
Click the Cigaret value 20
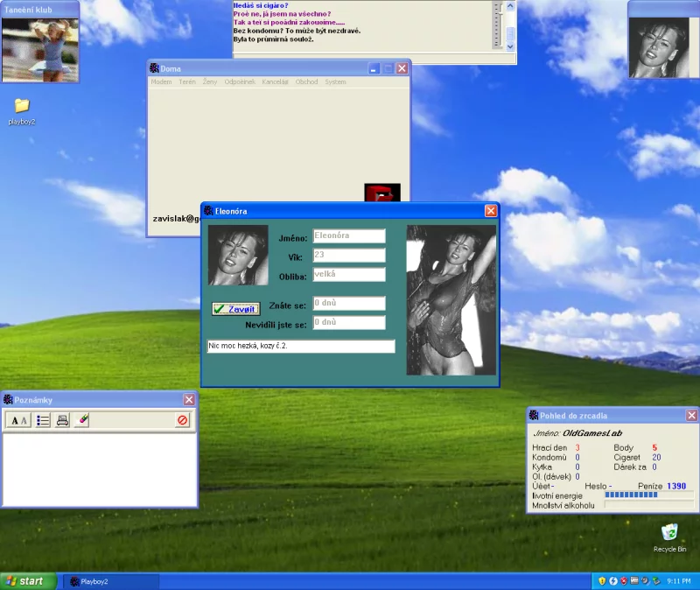pyautogui.click(x=656, y=457)
